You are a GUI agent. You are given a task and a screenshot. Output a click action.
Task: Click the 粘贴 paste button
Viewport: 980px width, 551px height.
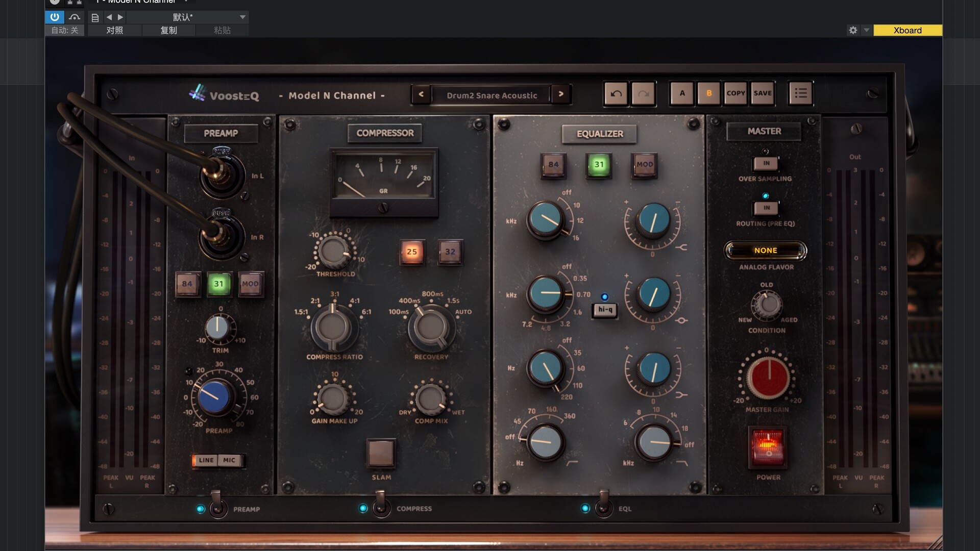pyautogui.click(x=222, y=30)
